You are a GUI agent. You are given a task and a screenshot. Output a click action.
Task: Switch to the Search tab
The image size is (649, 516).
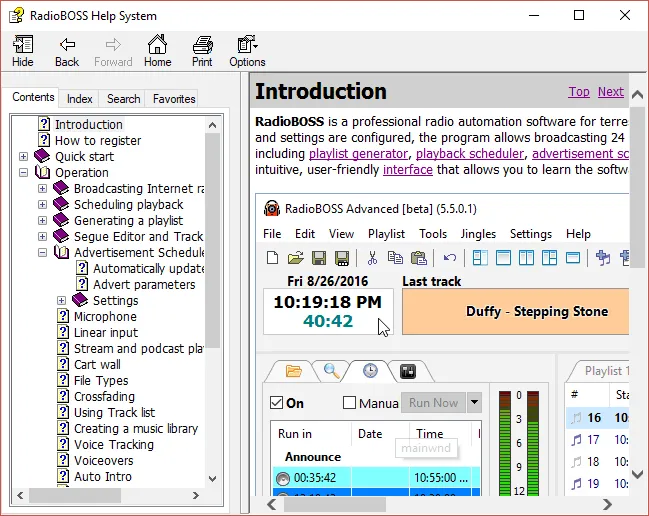[x=123, y=99]
